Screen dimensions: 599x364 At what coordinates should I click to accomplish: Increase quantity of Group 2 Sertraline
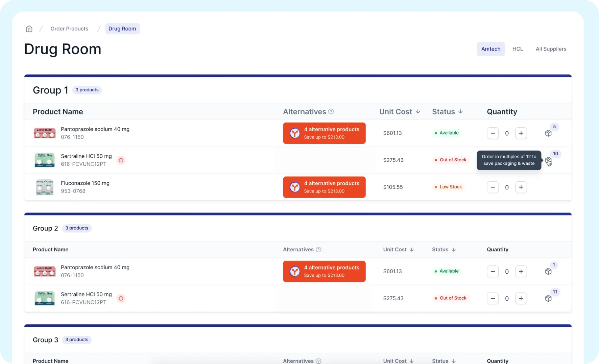tap(521, 298)
